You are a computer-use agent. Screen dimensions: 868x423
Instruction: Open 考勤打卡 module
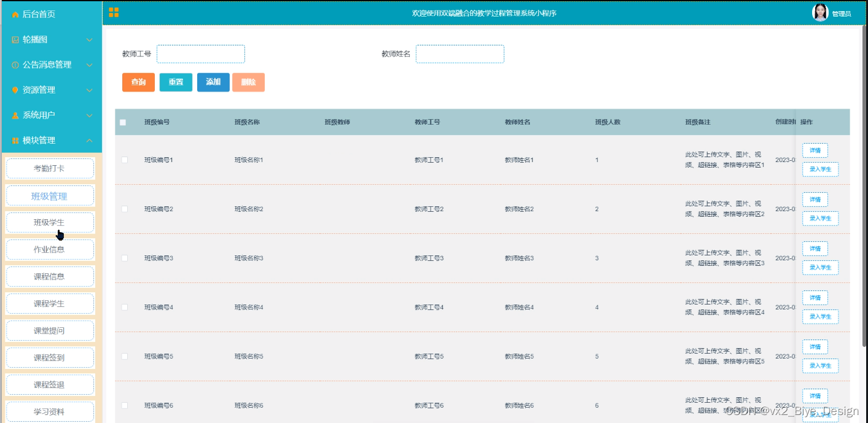[x=50, y=168]
